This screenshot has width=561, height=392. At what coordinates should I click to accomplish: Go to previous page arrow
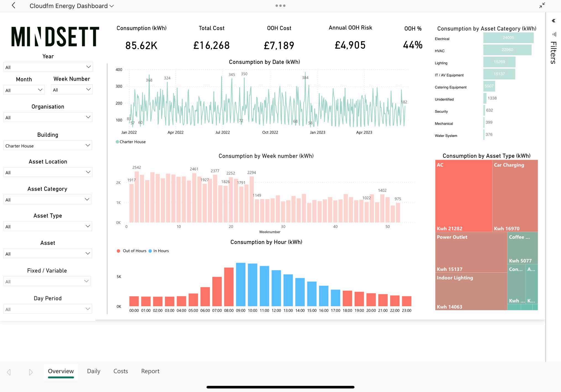(x=9, y=372)
